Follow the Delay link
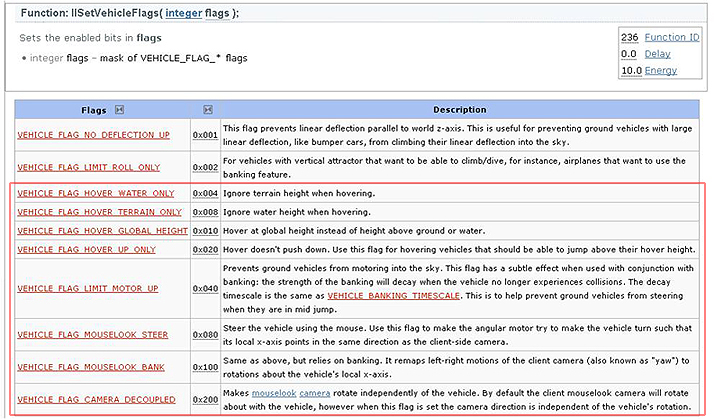This screenshot has height=419, width=714. [659, 54]
